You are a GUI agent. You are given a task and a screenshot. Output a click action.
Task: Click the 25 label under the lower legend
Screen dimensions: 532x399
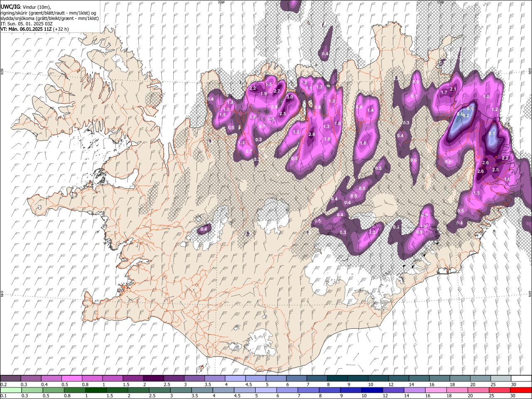(x=492, y=396)
